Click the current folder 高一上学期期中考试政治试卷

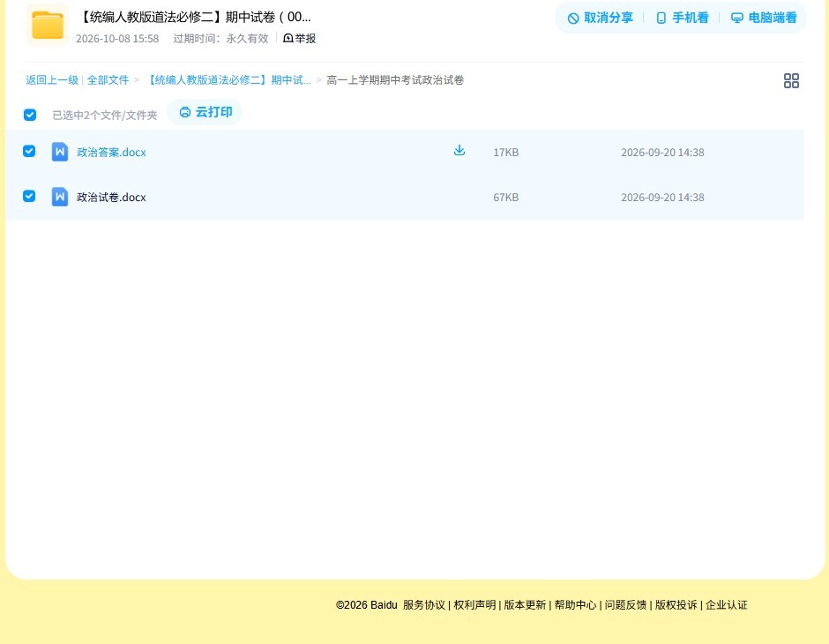click(x=395, y=80)
